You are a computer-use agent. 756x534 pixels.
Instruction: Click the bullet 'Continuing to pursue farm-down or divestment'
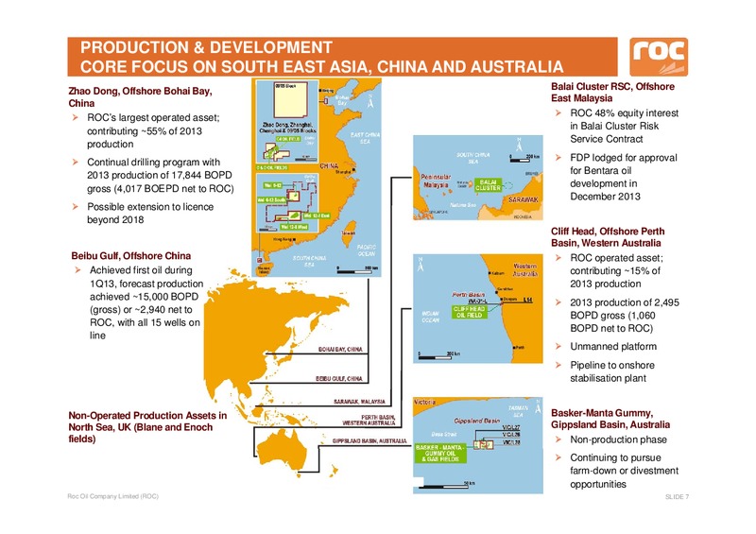624,471
